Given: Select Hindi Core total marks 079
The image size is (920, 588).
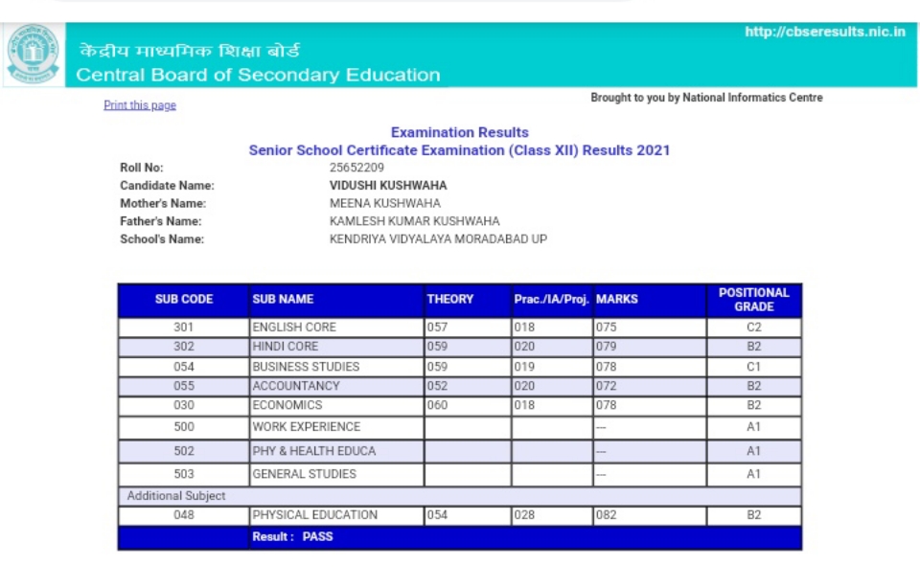Looking at the screenshot, I should [x=606, y=347].
